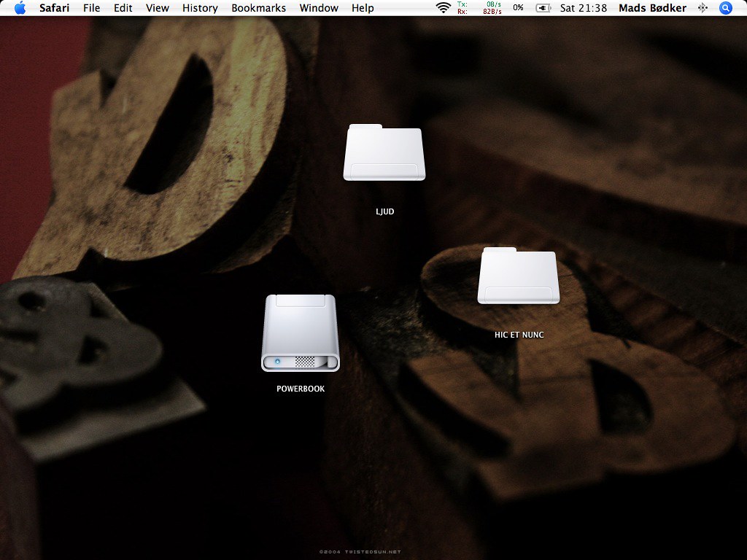Select the HIC ET NUNC folder icon
The image size is (747, 560).
[x=519, y=276]
